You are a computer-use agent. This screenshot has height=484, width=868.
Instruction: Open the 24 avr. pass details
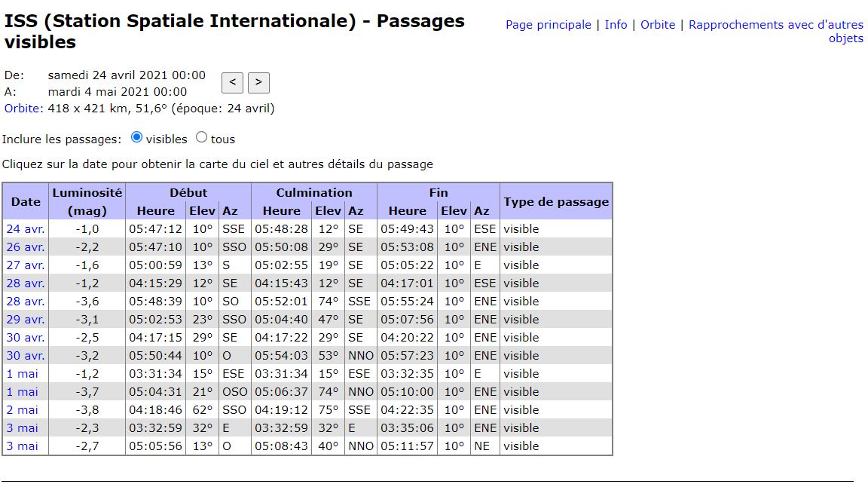(26, 229)
